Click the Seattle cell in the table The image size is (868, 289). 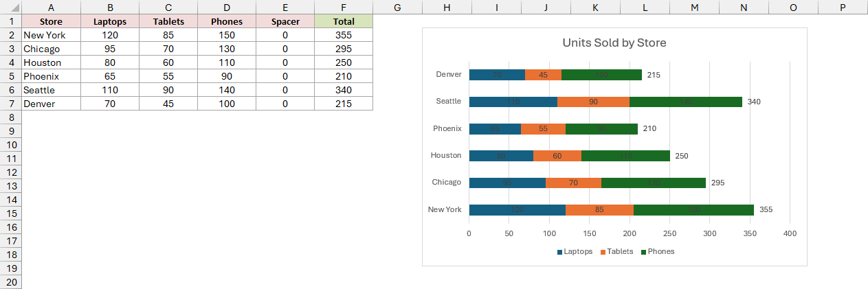pyautogui.click(x=51, y=90)
